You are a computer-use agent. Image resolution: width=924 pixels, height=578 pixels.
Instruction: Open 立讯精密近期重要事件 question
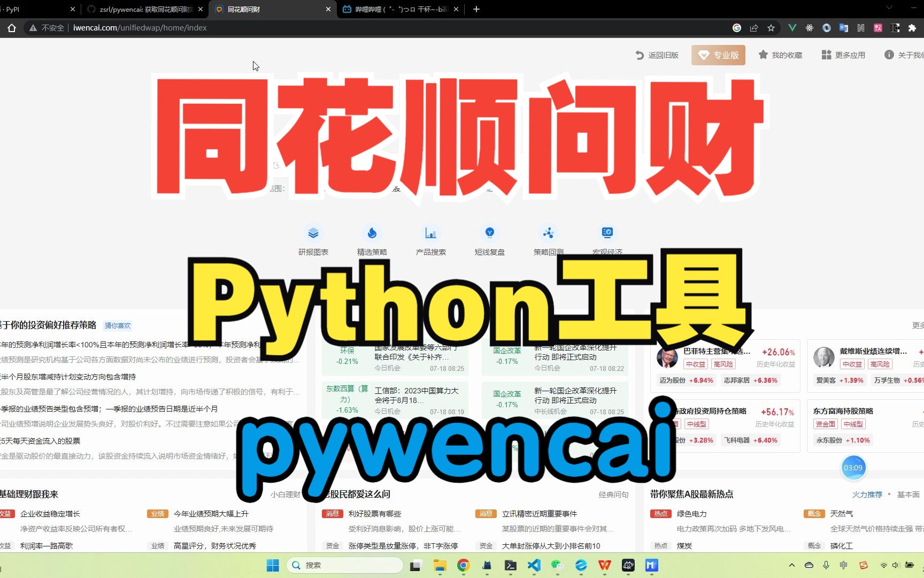[540, 514]
